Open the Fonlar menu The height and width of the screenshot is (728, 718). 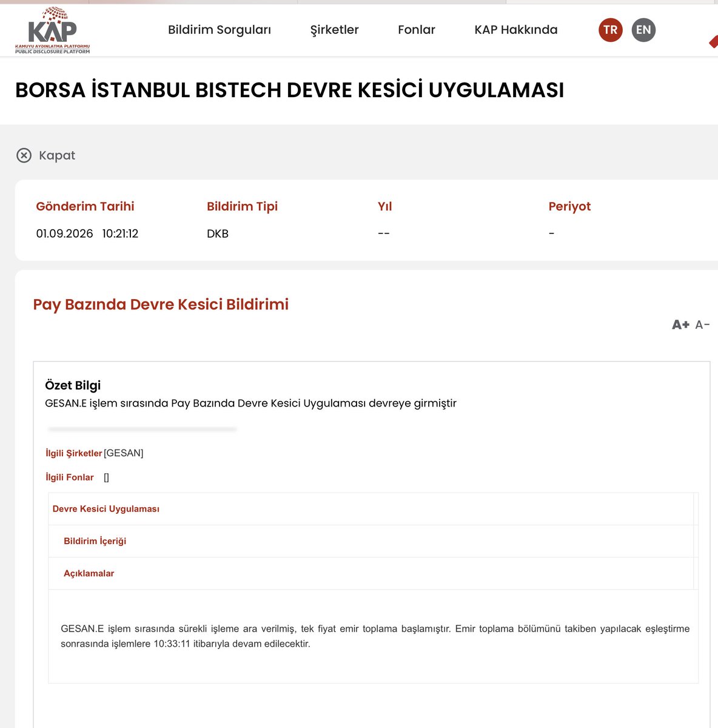[x=417, y=30]
